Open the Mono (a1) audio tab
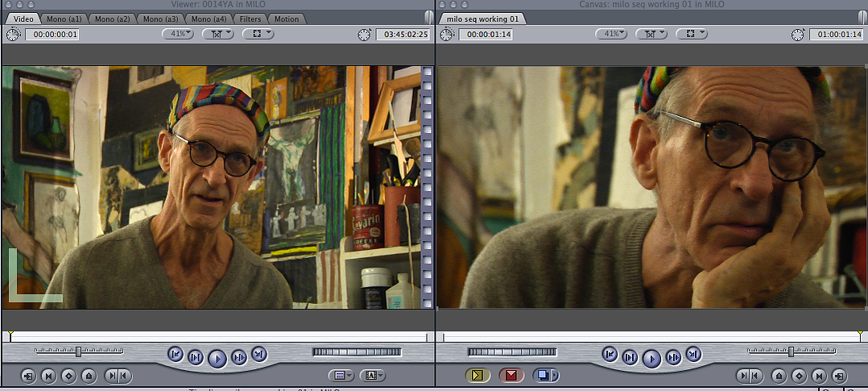The height and width of the screenshot is (391, 868). tap(64, 19)
